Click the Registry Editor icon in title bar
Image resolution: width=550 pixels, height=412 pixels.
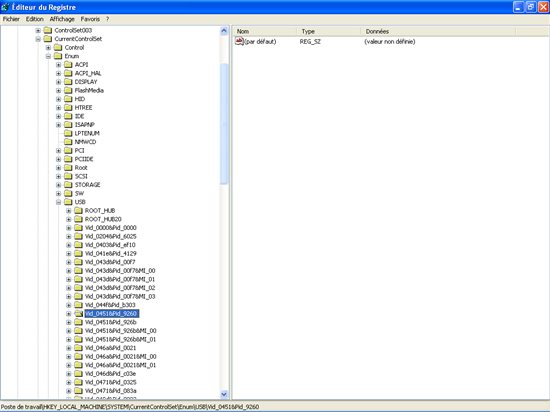(5, 7)
